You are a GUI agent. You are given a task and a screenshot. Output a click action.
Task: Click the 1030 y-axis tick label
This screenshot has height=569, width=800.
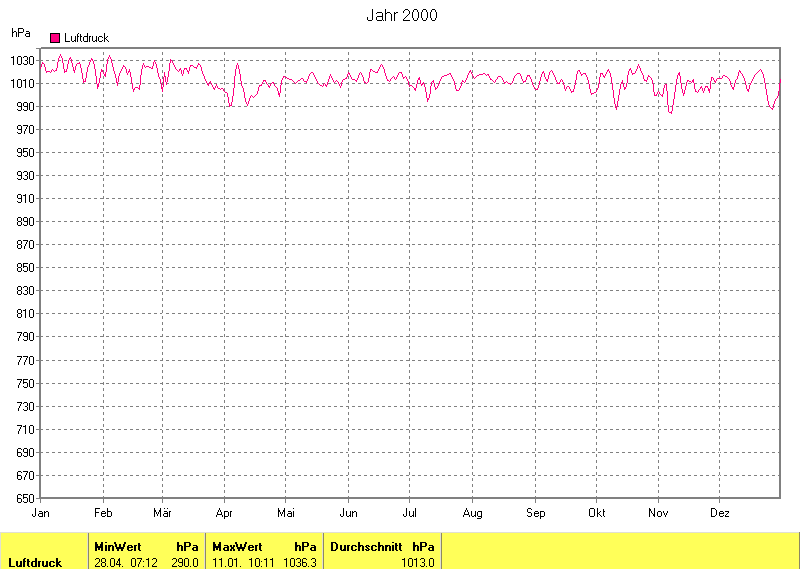click(x=23, y=61)
